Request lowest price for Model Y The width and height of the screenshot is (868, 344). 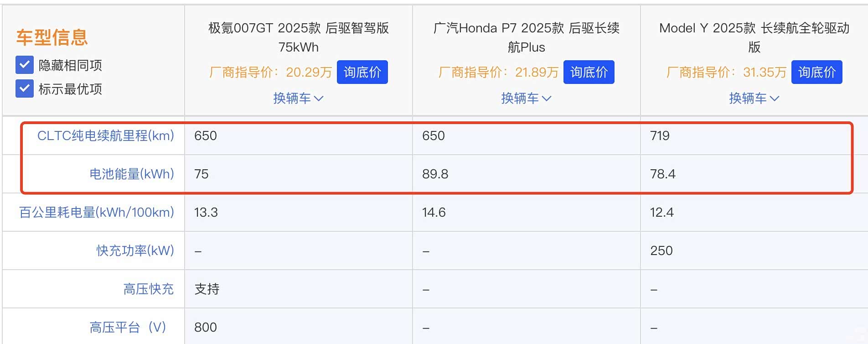(x=816, y=72)
